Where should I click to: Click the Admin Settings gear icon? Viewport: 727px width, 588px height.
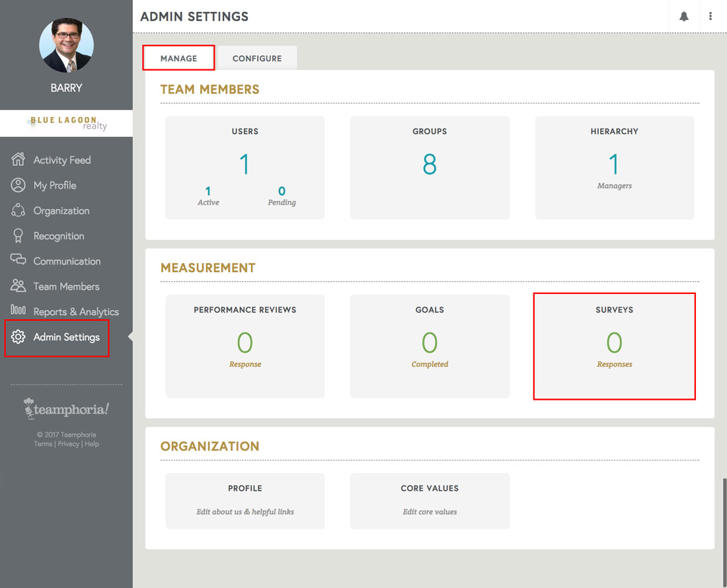tap(19, 336)
